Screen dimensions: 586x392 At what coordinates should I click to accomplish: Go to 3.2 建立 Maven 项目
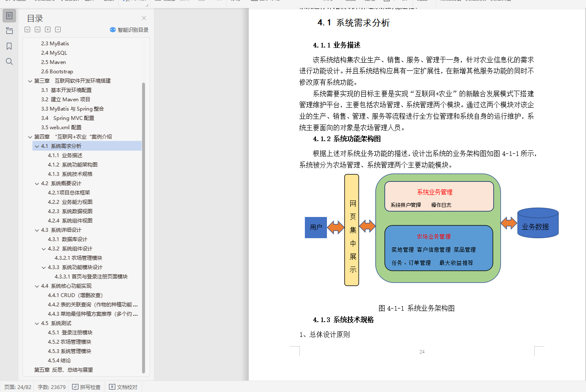[65, 100]
